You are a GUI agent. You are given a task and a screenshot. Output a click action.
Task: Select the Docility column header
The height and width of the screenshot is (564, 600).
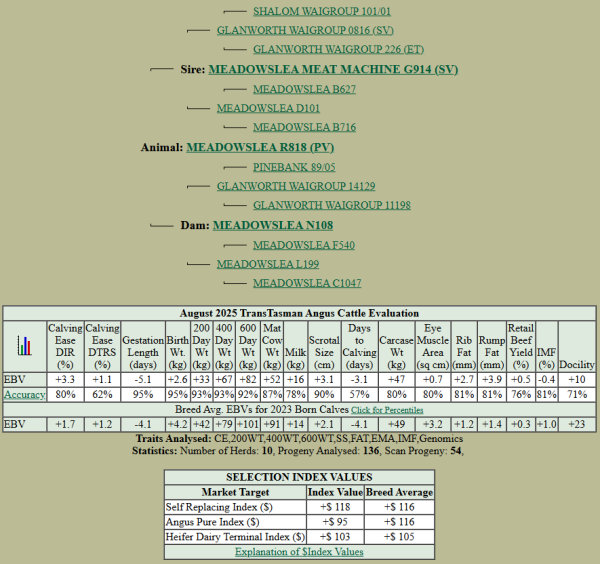[577, 346]
